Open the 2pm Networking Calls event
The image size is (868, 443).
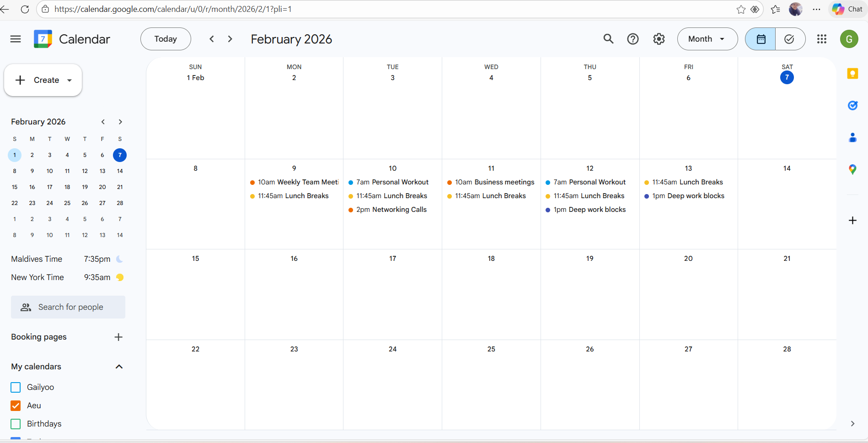click(x=392, y=210)
